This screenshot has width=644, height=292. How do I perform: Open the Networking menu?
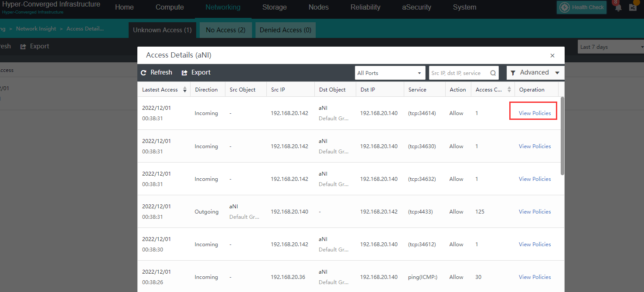[x=223, y=7]
